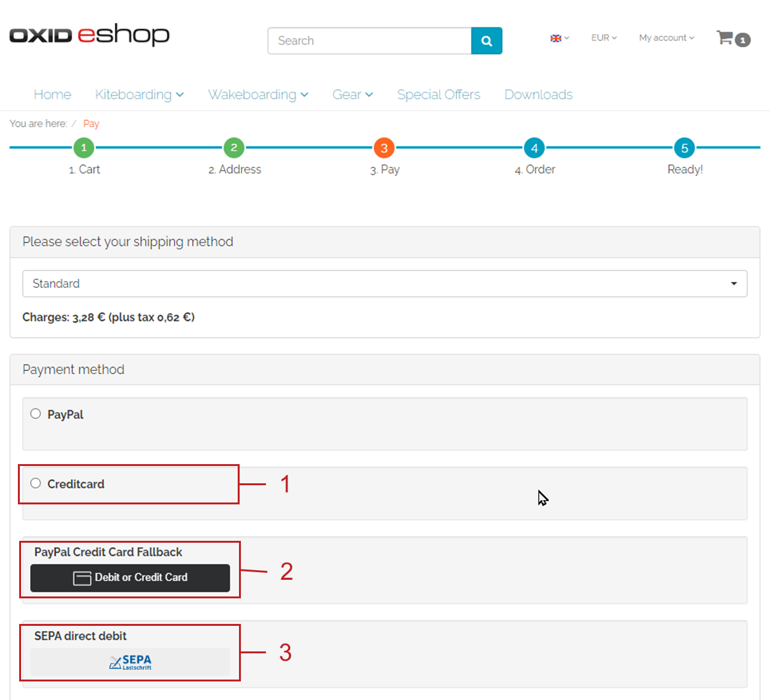Click the OXID eshop logo
The width and height of the screenshot is (770, 700).
(89, 35)
